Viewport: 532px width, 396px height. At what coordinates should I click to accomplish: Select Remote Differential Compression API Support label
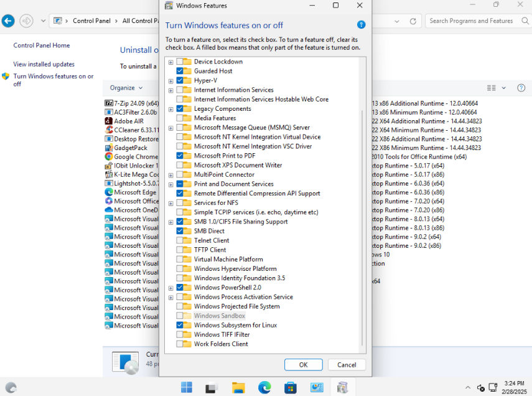click(257, 193)
